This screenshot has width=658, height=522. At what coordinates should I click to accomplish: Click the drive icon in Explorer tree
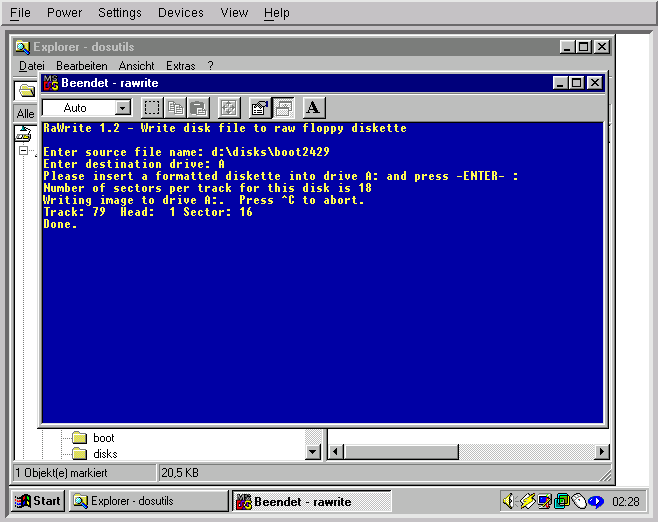pyautogui.click(x=24, y=134)
